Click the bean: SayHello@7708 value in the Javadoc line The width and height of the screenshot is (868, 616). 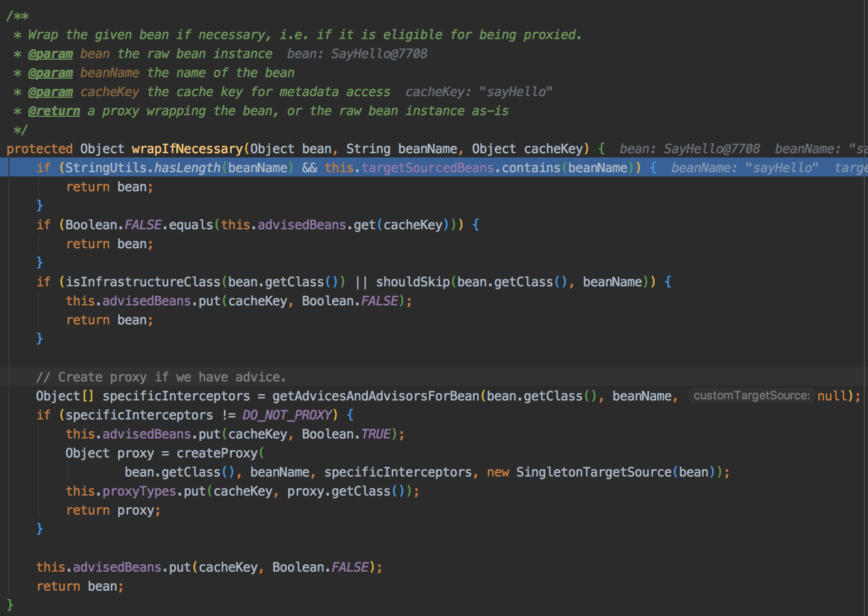(x=357, y=54)
